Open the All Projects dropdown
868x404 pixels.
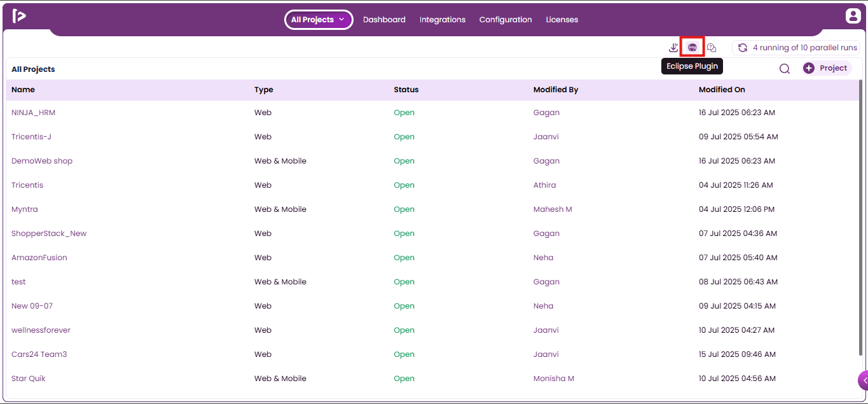tap(318, 20)
